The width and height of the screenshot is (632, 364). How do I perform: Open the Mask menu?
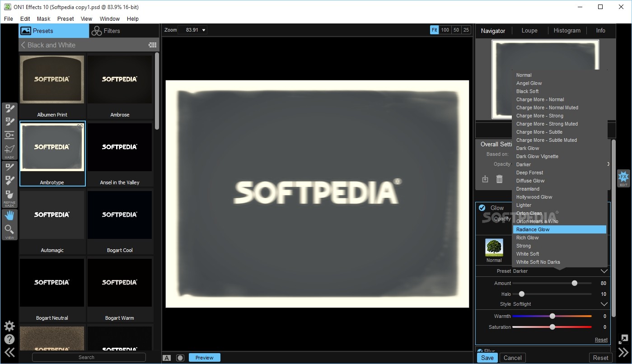click(x=44, y=19)
